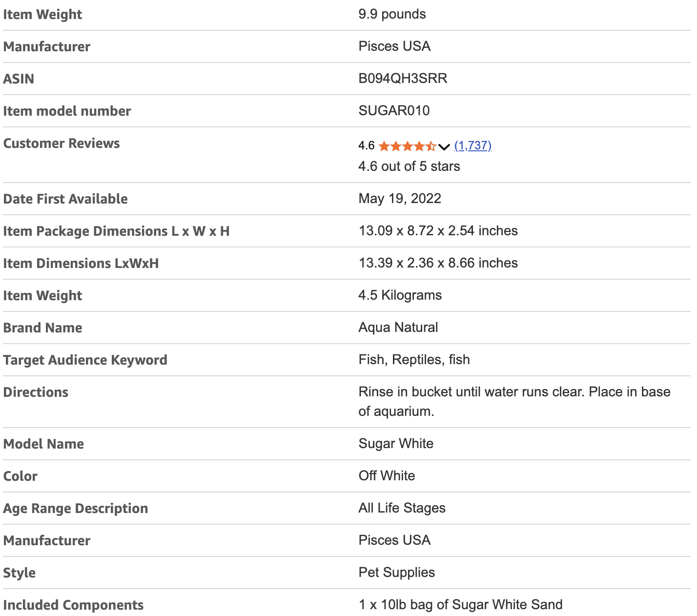Click the orange star rating icons
Screen dimensions: 697x616
pos(407,146)
